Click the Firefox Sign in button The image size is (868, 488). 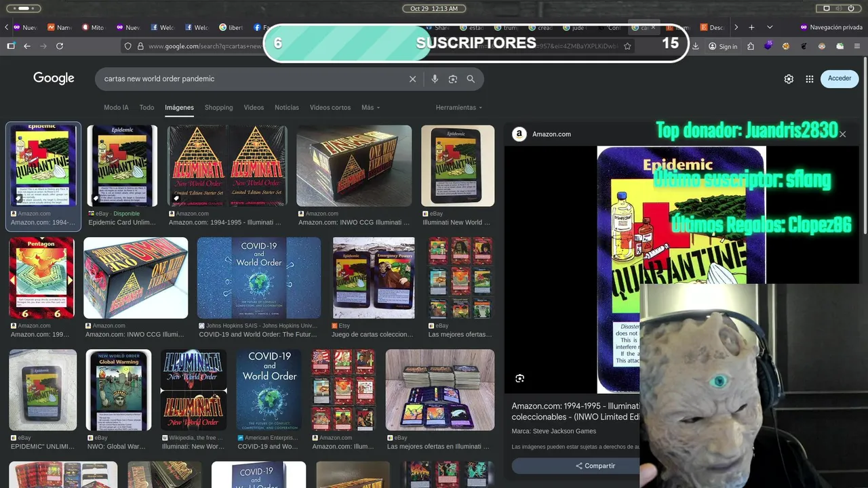point(723,46)
